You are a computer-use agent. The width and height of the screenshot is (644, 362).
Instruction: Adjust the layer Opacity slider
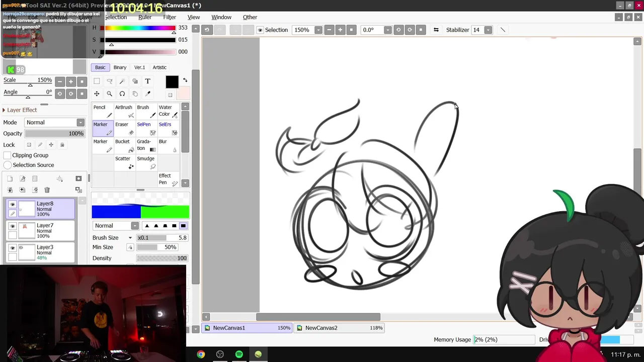click(54, 134)
